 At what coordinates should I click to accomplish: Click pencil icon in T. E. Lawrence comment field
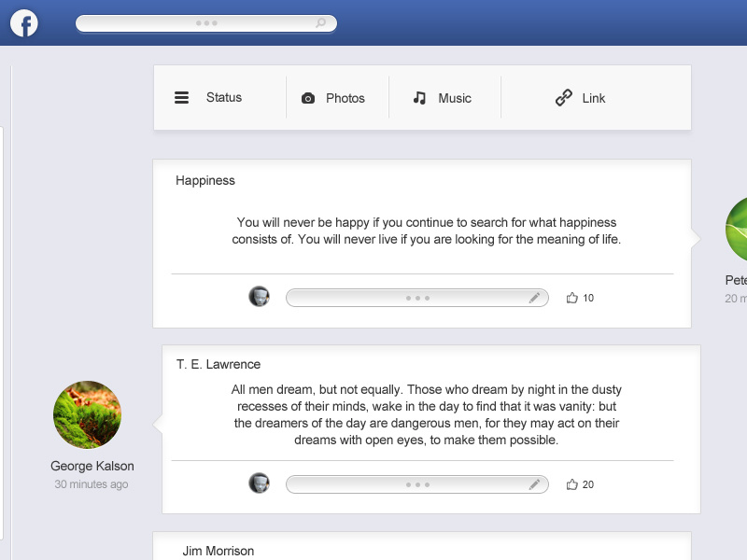534,484
